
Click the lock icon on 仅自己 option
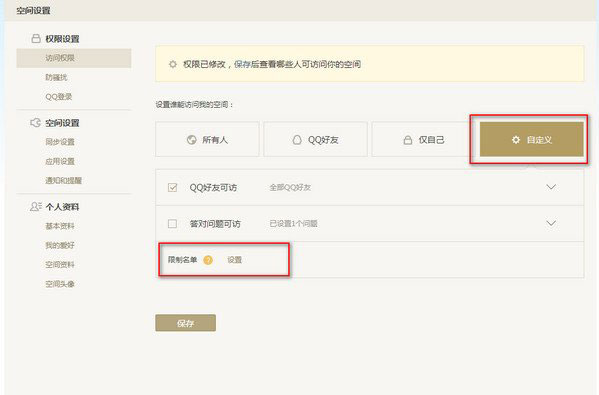click(408, 140)
